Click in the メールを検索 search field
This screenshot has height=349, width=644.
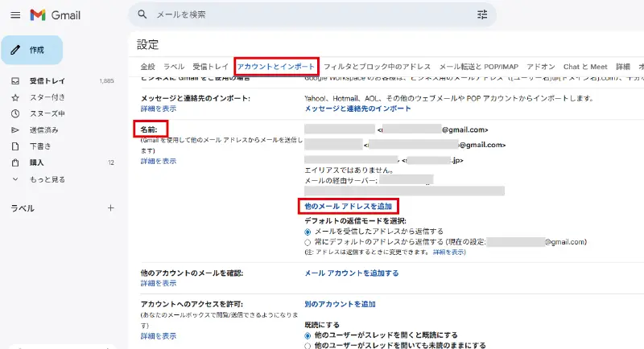coord(306,14)
